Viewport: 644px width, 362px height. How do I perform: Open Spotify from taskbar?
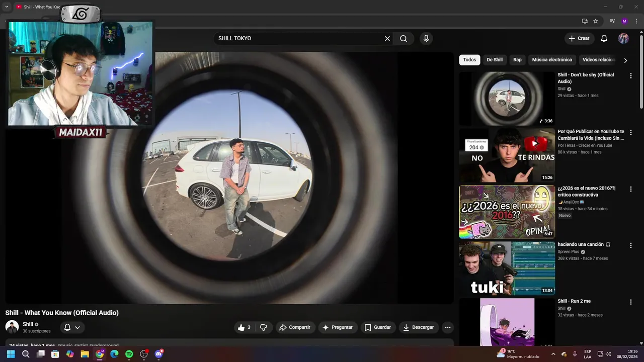coord(129,354)
